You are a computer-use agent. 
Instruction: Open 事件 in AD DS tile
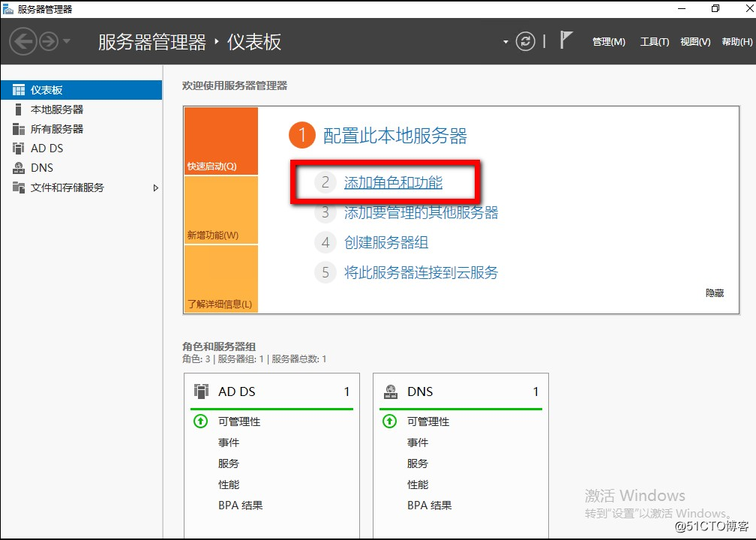click(229, 442)
